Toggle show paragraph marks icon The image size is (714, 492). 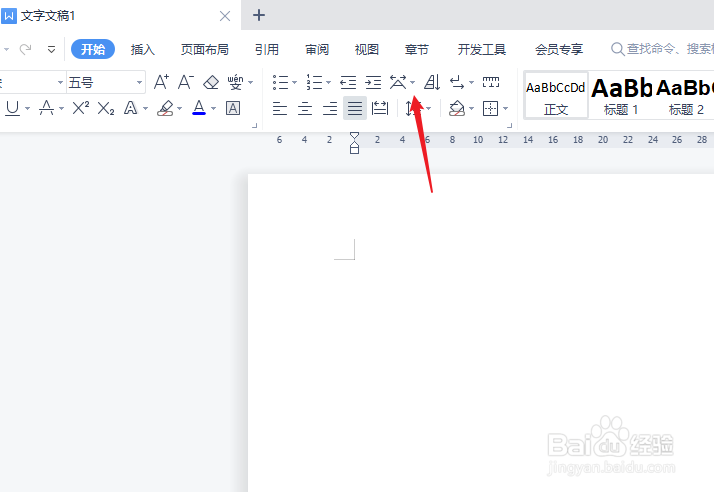(x=457, y=82)
